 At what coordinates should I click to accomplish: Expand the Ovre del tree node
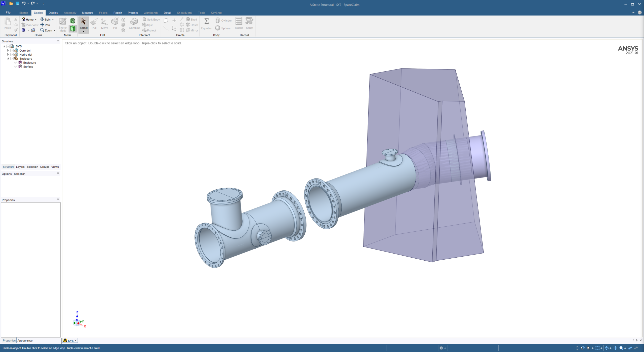coord(8,50)
